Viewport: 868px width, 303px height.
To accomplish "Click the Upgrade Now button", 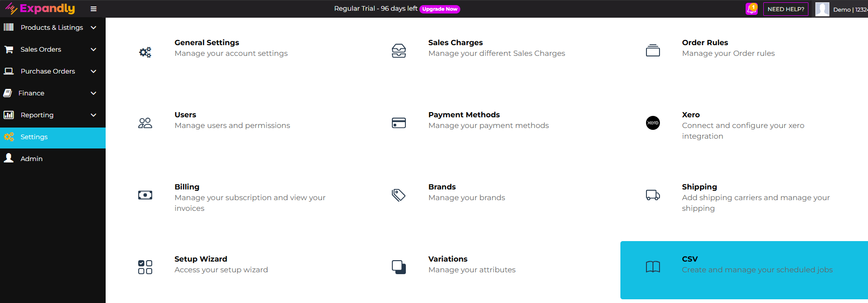I will (440, 9).
